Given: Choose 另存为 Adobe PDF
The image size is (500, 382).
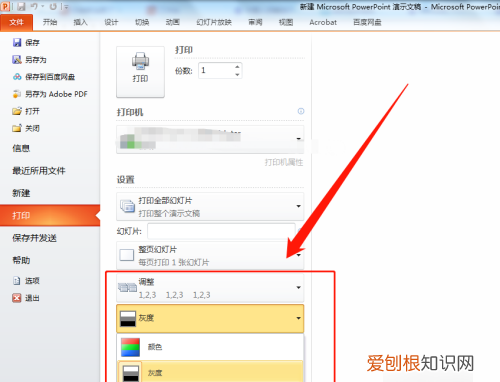Looking at the screenshot, I should pos(50,94).
